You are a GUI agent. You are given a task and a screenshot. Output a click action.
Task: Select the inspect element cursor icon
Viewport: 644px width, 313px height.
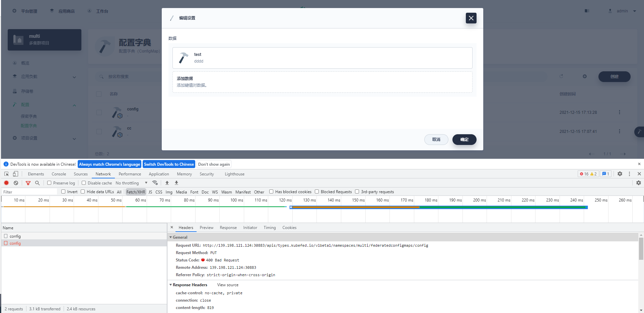tap(6, 174)
